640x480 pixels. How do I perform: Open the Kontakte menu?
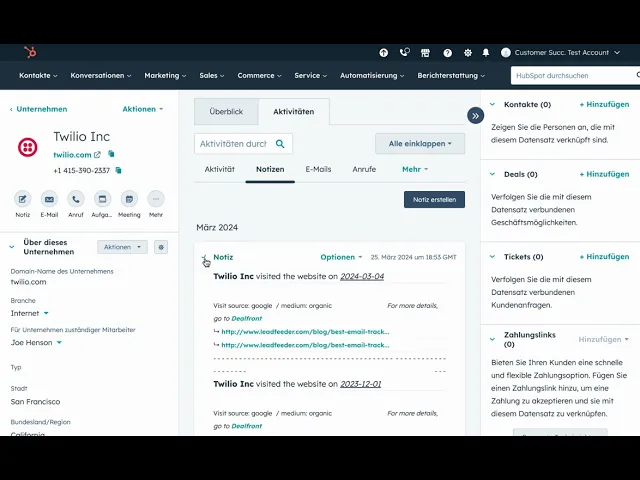pyautogui.click(x=38, y=76)
